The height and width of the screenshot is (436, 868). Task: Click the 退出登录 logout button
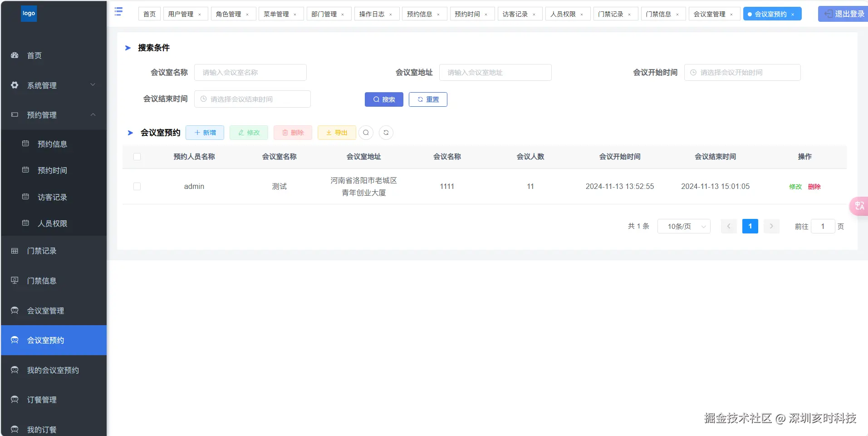click(843, 14)
